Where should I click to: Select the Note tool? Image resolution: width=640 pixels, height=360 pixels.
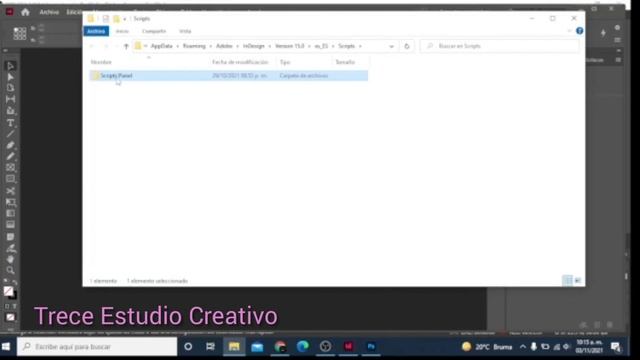click(x=10, y=237)
